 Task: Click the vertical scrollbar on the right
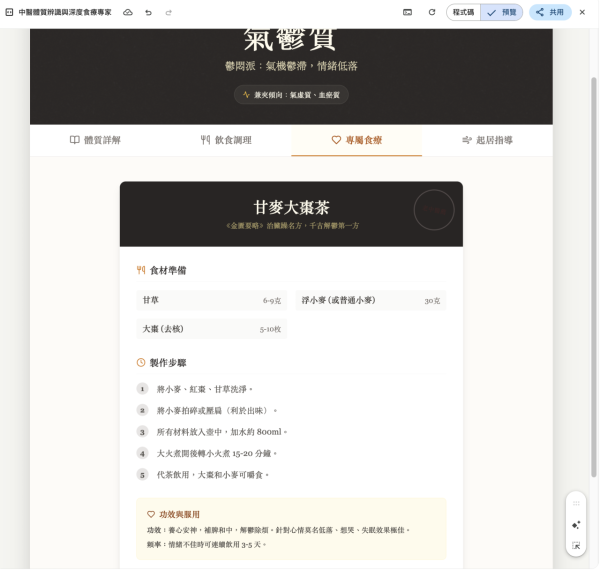(594, 277)
